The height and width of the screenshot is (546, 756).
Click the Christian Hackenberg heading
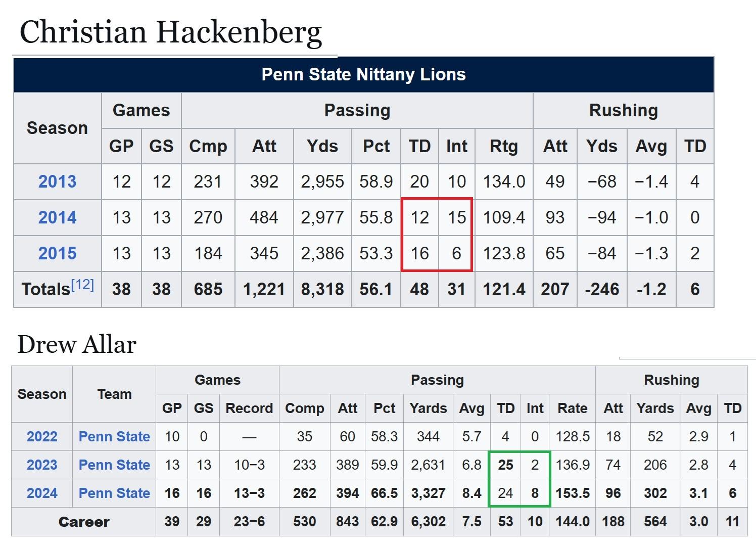pyautogui.click(x=170, y=32)
